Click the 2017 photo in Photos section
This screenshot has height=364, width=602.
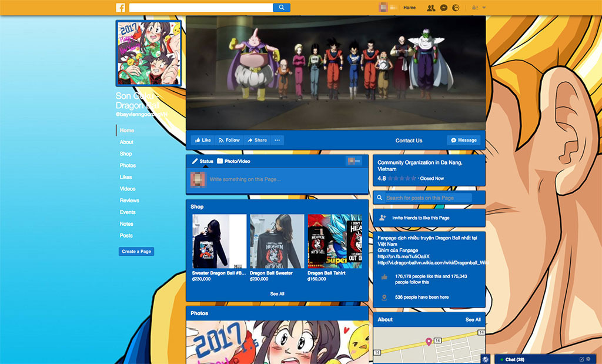click(277, 342)
